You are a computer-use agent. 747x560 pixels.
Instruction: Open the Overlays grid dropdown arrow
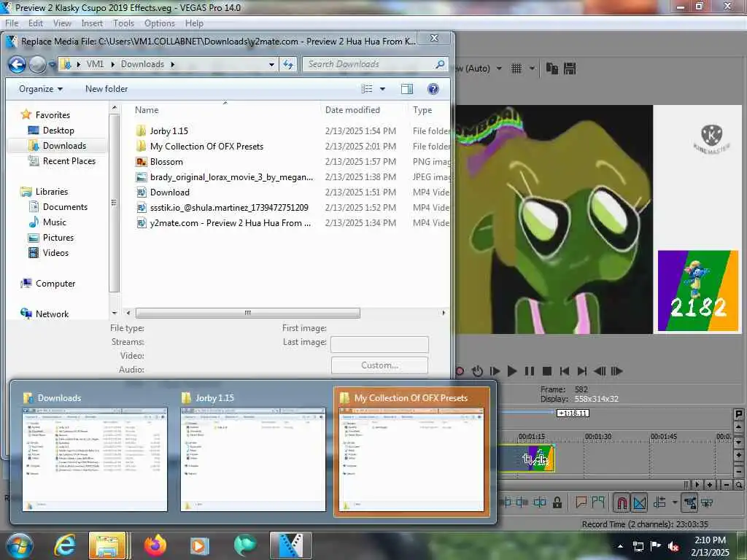(x=532, y=69)
